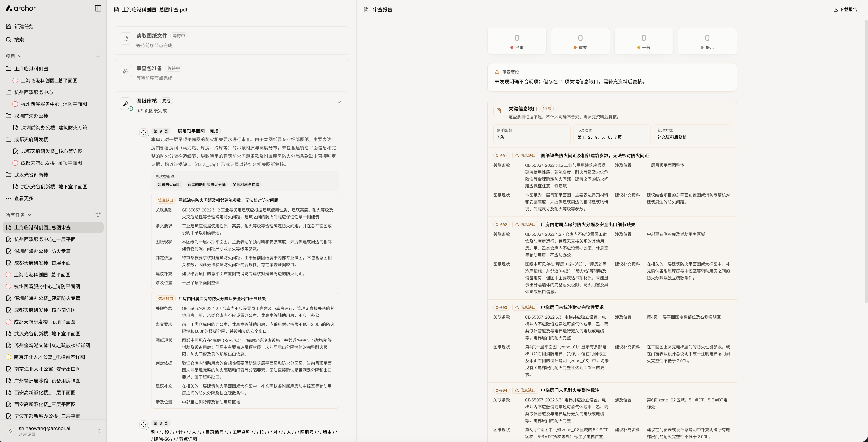The image size is (868, 442).
Task: Click the 关键信息缺口 question icon
Action: tap(499, 111)
